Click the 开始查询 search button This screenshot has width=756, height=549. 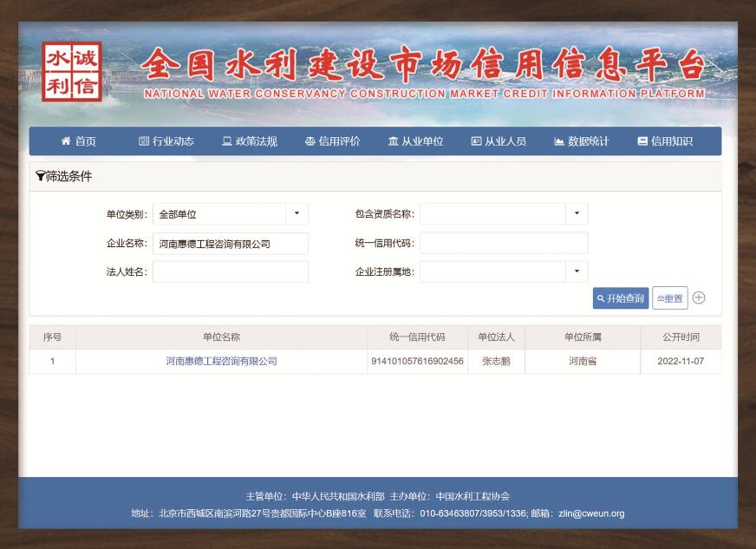click(621, 298)
